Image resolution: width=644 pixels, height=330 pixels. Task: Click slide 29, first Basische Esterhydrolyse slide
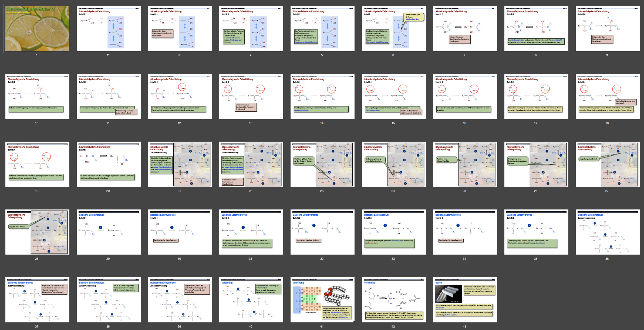[109, 232]
